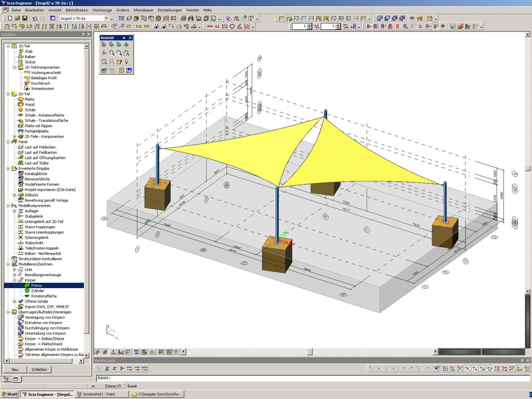Click the Save project toolbar icon

click(x=24, y=18)
